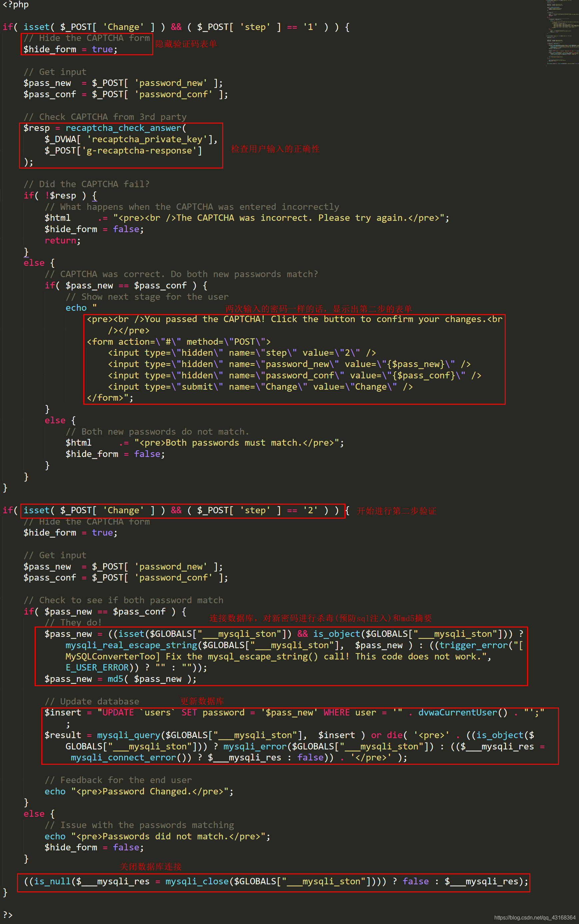Viewport: 579px width, 924px height.
Task: Click the '$pass_new = md5( $pass_new );' line
Action: [x=120, y=679]
